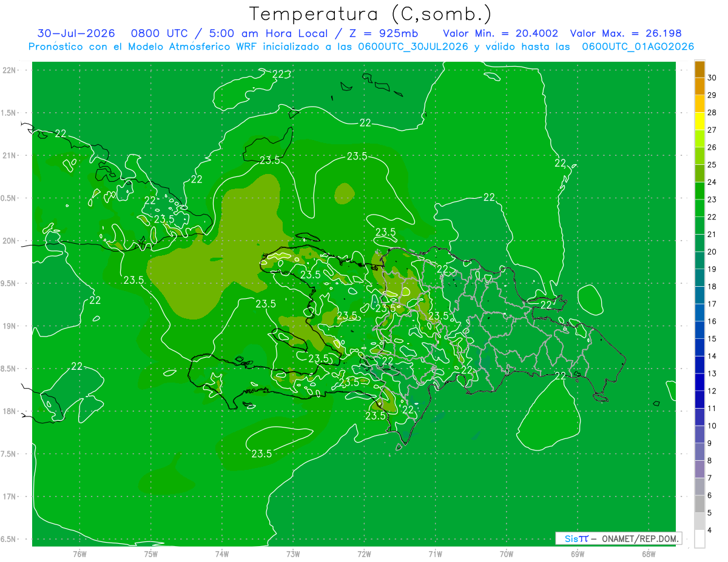Pick the dark orange legend band above 30
Screen dimensions: 728x562
click(699, 69)
